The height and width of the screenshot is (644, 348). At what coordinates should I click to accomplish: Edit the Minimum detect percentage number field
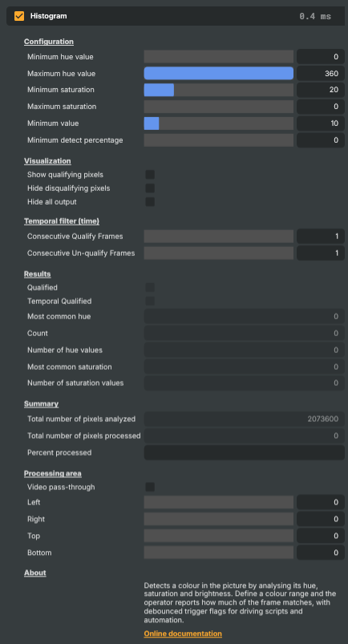[321, 140]
